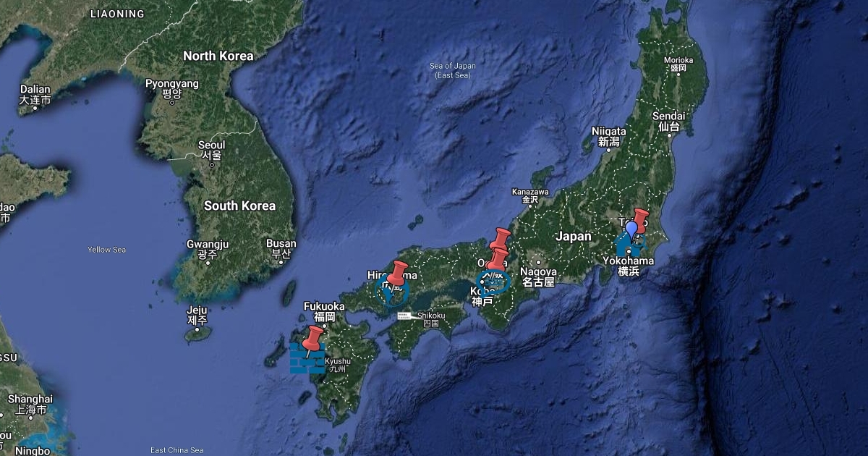The height and width of the screenshot is (456, 868).
Task: Click the Nagoya city label
Action: [x=537, y=276]
